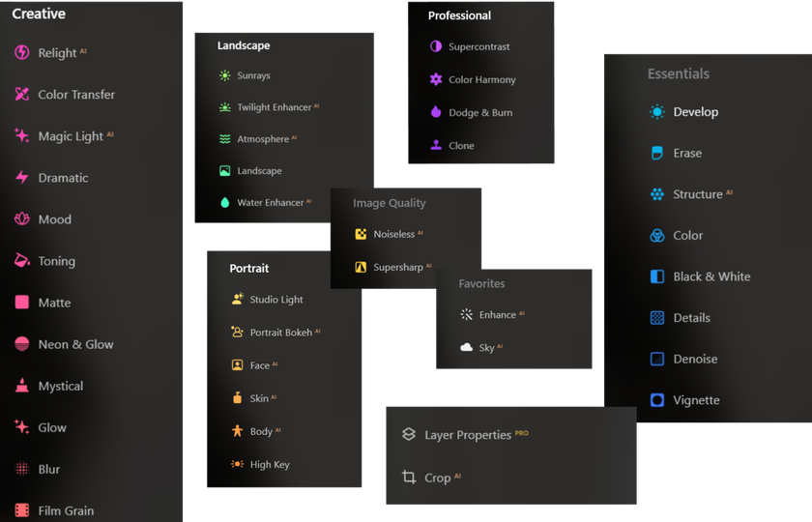Click the Toning paint bucket icon
The height and width of the screenshot is (522, 812).
click(x=21, y=260)
